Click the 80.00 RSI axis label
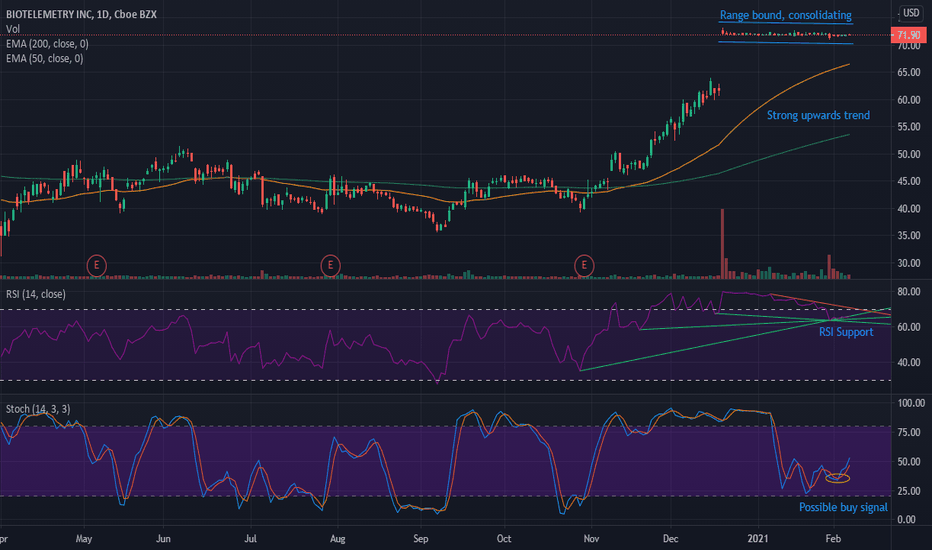The width and height of the screenshot is (932, 550). (909, 291)
